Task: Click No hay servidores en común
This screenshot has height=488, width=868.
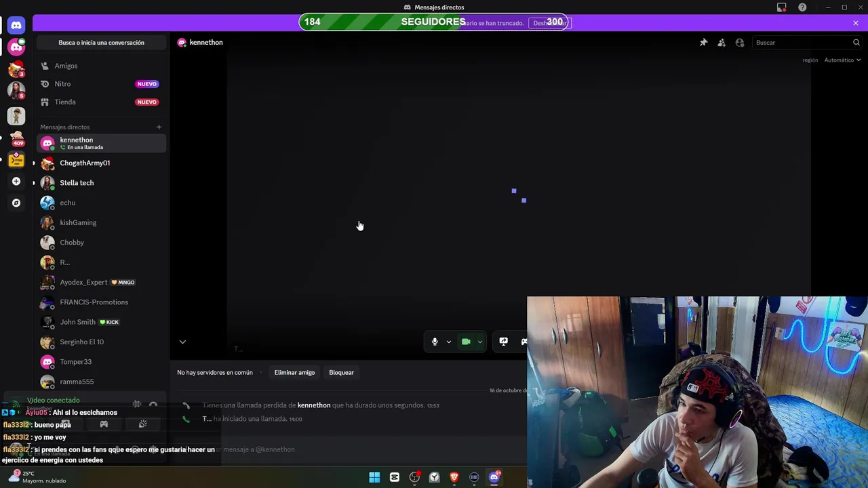Action: pos(215,372)
